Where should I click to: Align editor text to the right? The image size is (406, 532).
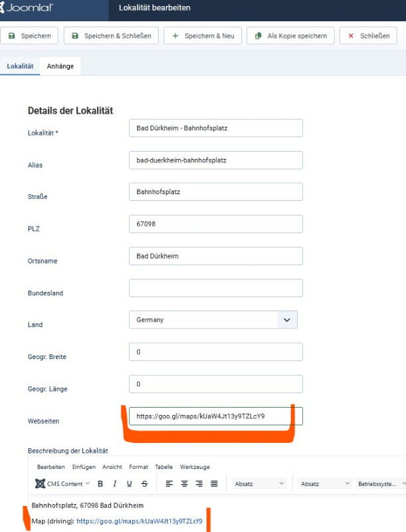click(x=199, y=484)
